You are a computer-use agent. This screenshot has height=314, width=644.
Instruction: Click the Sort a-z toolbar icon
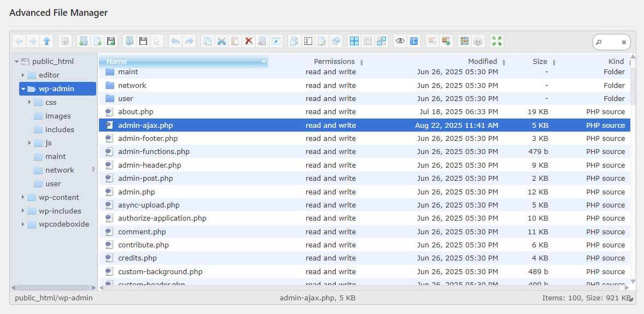click(478, 41)
